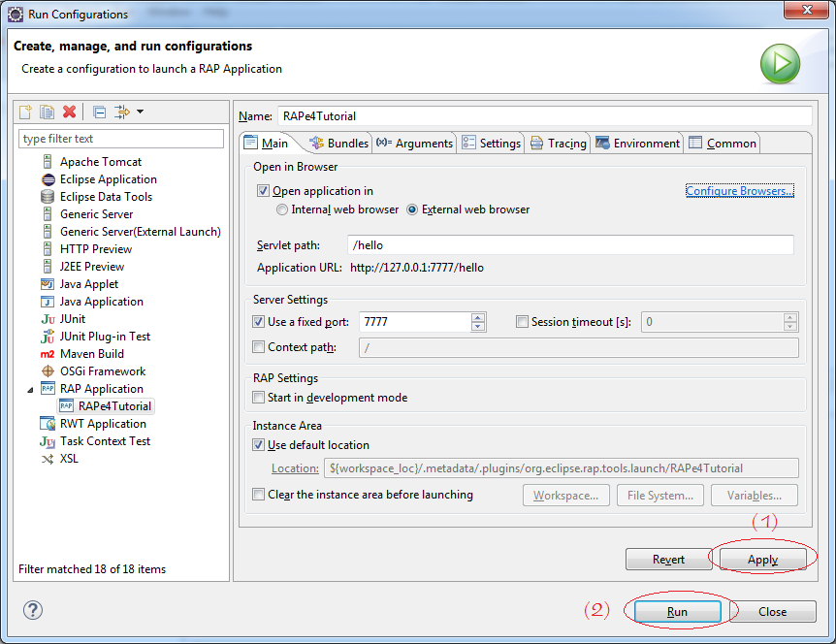836x644 pixels.
Task: Enable Start in development mode
Action: click(x=259, y=398)
